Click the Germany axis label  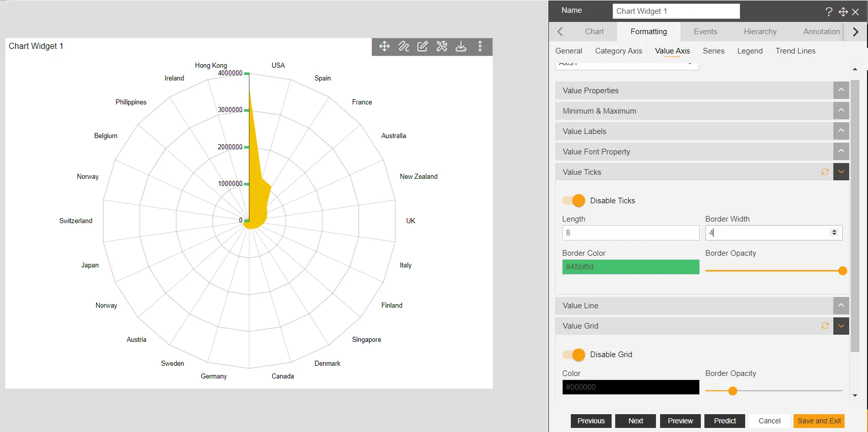tap(214, 376)
